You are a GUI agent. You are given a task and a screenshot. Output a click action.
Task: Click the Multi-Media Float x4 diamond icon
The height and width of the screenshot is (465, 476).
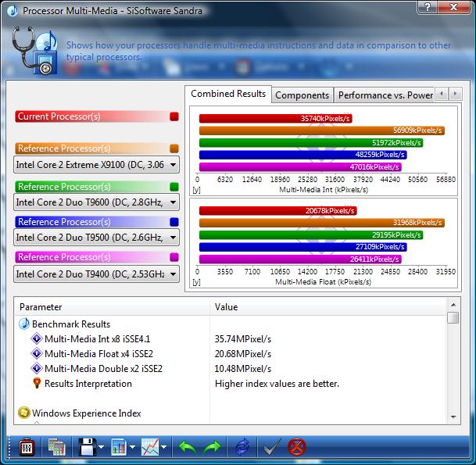tap(37, 353)
